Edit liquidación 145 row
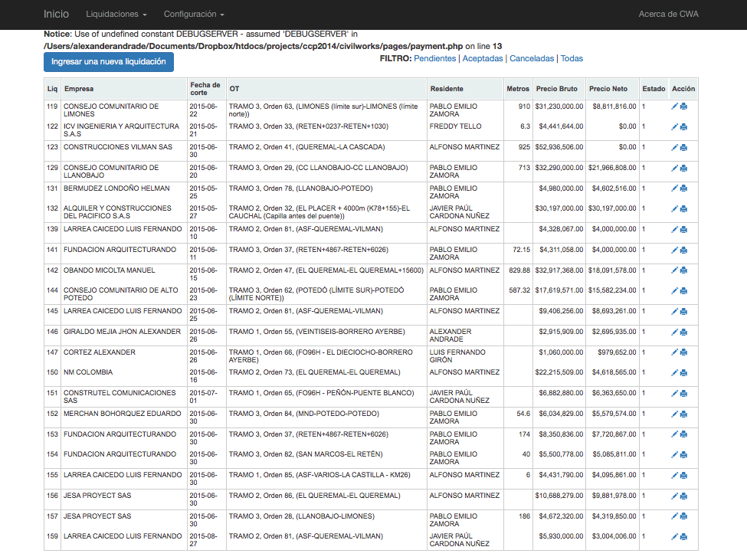Image resolution: width=747 pixels, height=560 pixels. (x=674, y=312)
